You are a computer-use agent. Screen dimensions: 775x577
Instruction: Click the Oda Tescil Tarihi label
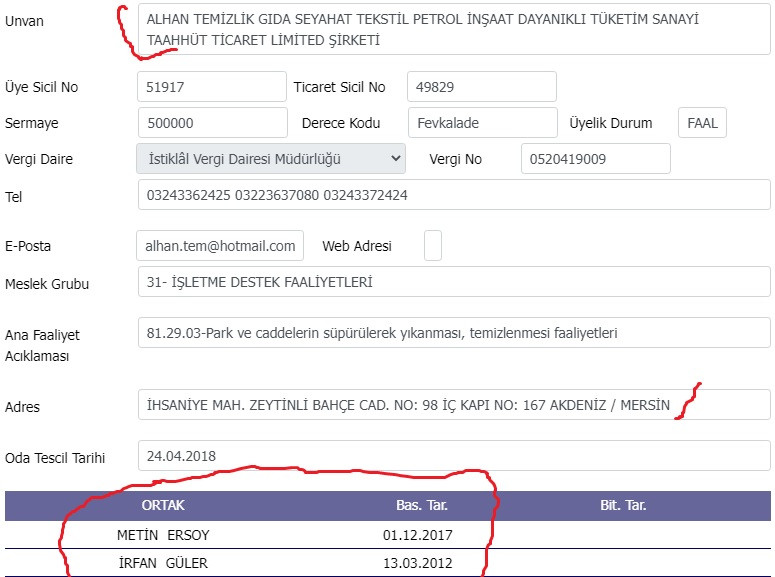pyautogui.click(x=55, y=458)
